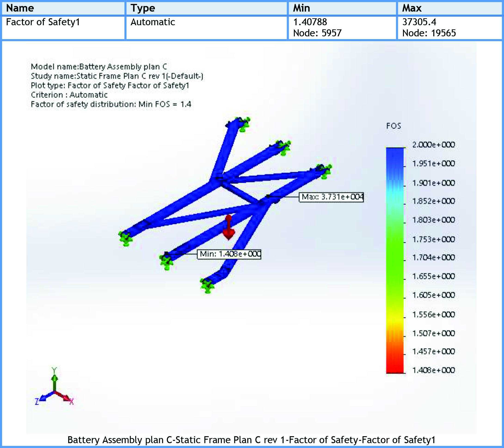Click the legend value 1.457e+000
Screen dimensions: 504x448
pos(433,351)
